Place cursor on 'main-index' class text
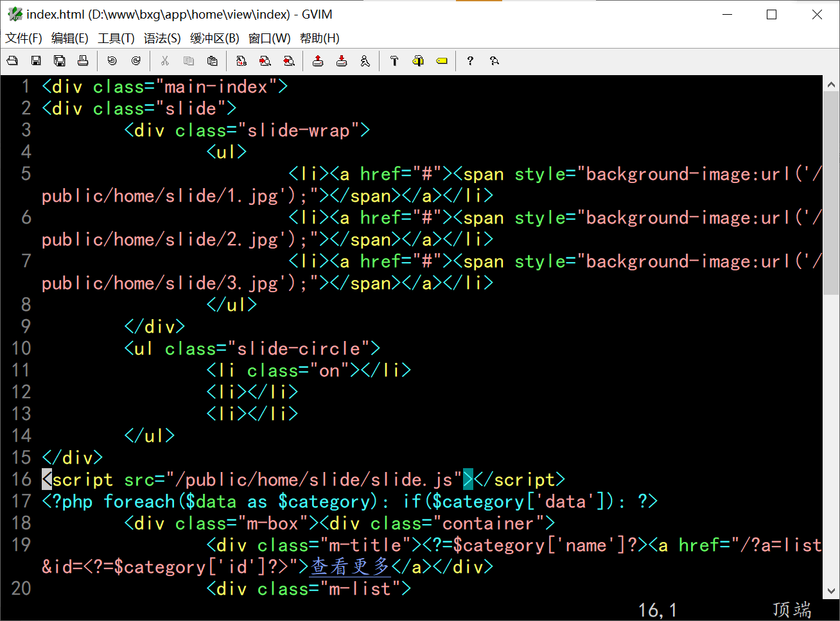The image size is (840, 621). (216, 87)
